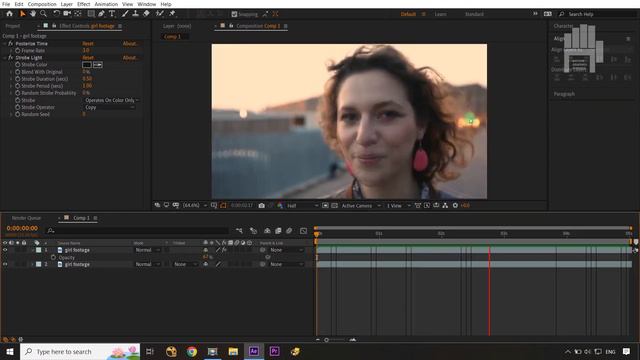Viewport: 640px width, 360px height.
Task: Select the Rotation tool
Action: pyautogui.click(x=56, y=14)
